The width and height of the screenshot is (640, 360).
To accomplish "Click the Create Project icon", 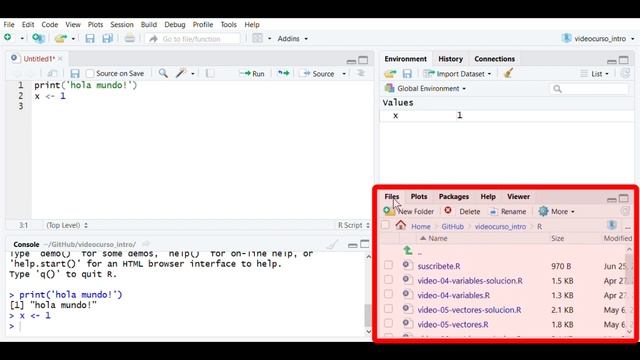I will click(38, 38).
